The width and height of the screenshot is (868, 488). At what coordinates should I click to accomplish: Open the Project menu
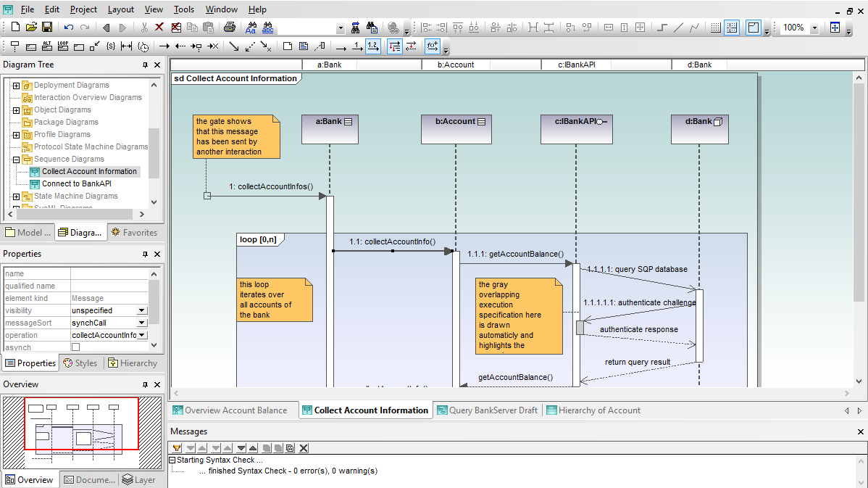point(83,9)
